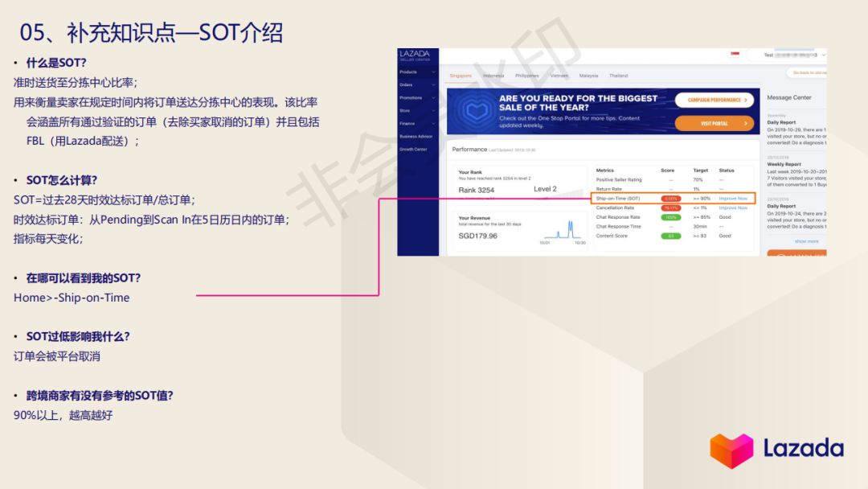This screenshot has width=868, height=489.
Task: Click the red Ship-on-Time score badge
Action: (x=670, y=199)
